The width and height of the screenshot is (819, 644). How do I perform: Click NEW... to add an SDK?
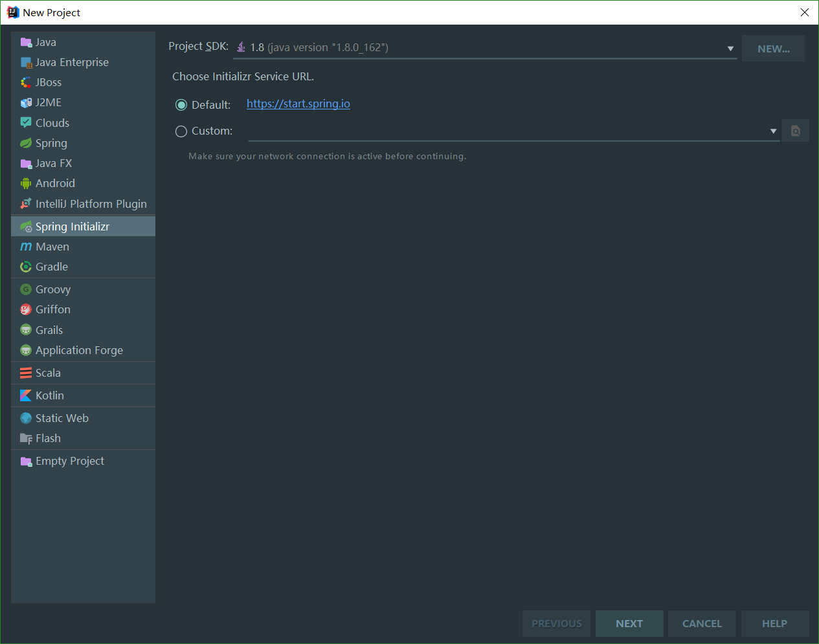773,49
